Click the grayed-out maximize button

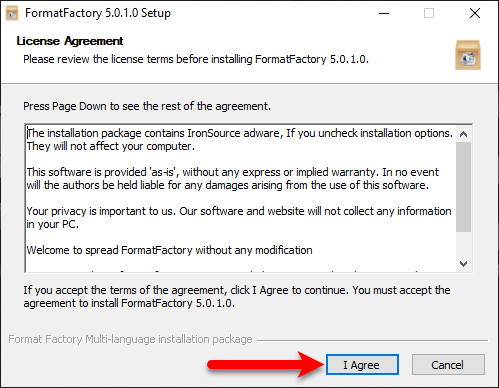click(x=429, y=13)
